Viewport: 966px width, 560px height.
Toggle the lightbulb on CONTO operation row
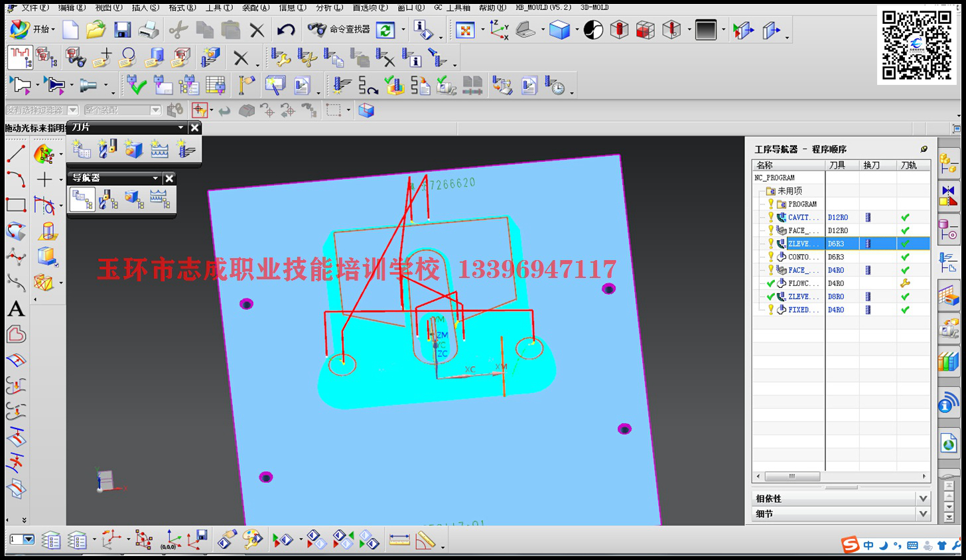pos(771,257)
